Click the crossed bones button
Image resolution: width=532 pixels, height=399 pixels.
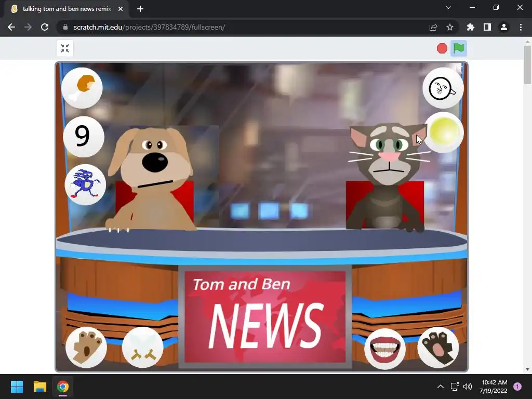142,347
